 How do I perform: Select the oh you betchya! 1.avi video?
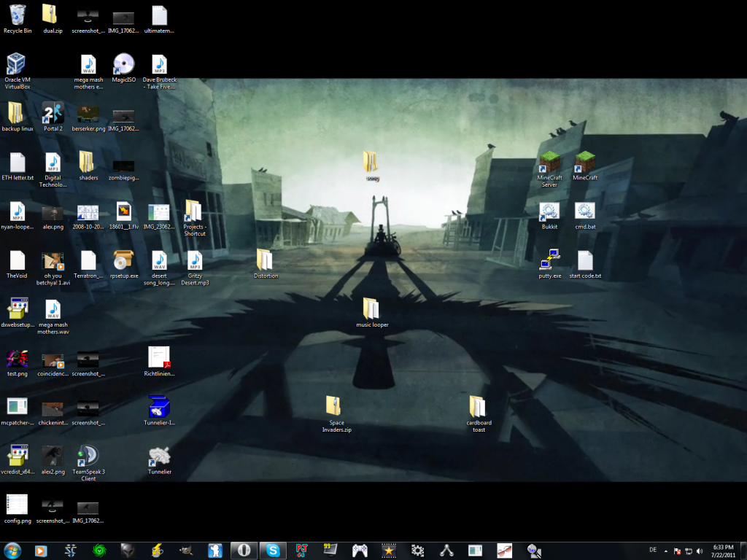(53, 268)
